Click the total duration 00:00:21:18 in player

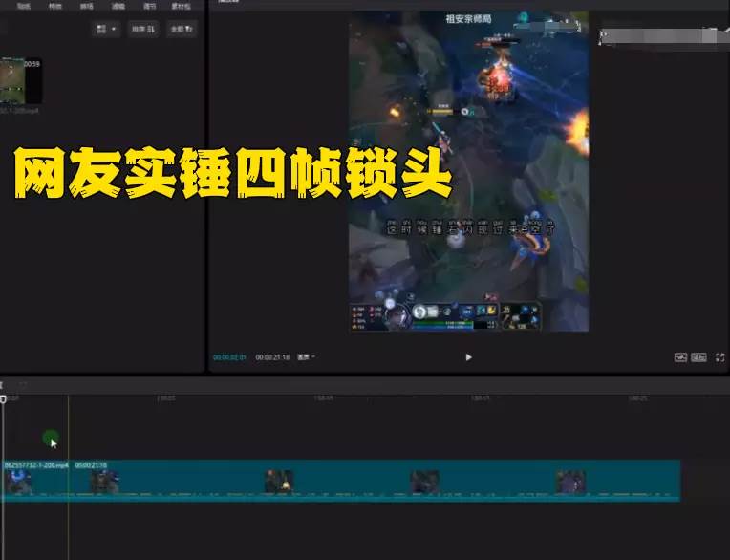pos(272,357)
